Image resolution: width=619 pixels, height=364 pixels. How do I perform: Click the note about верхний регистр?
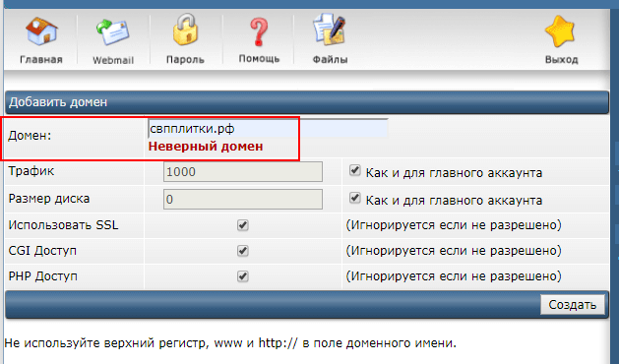click(230, 342)
